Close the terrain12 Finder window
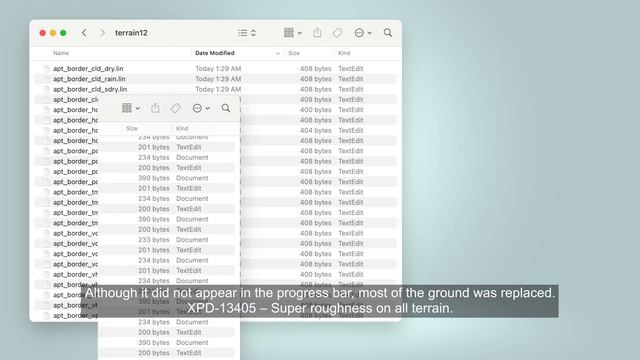This screenshot has width=640, height=360. (x=42, y=33)
